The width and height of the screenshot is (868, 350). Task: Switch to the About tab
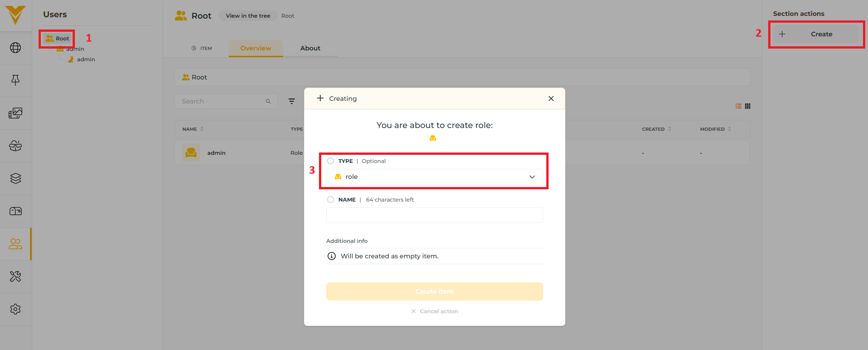click(310, 48)
